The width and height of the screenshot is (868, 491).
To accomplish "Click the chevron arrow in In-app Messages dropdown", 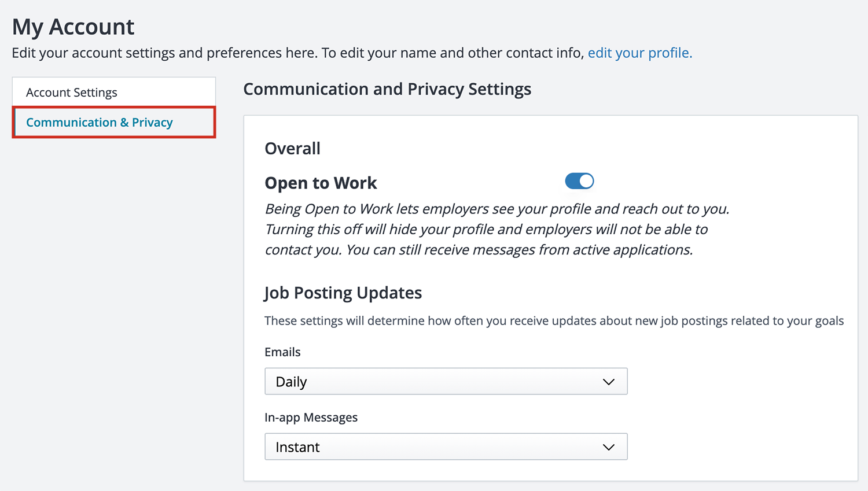I will point(608,447).
